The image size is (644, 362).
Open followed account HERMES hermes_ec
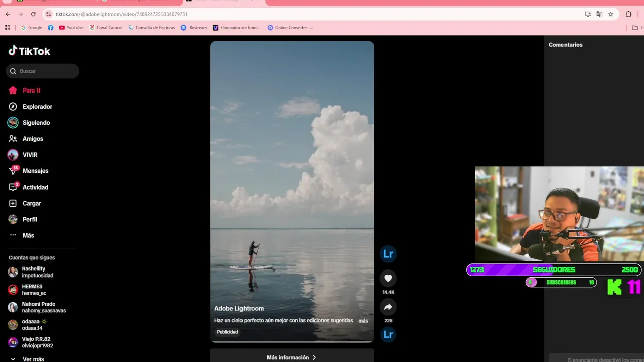[x=34, y=290]
